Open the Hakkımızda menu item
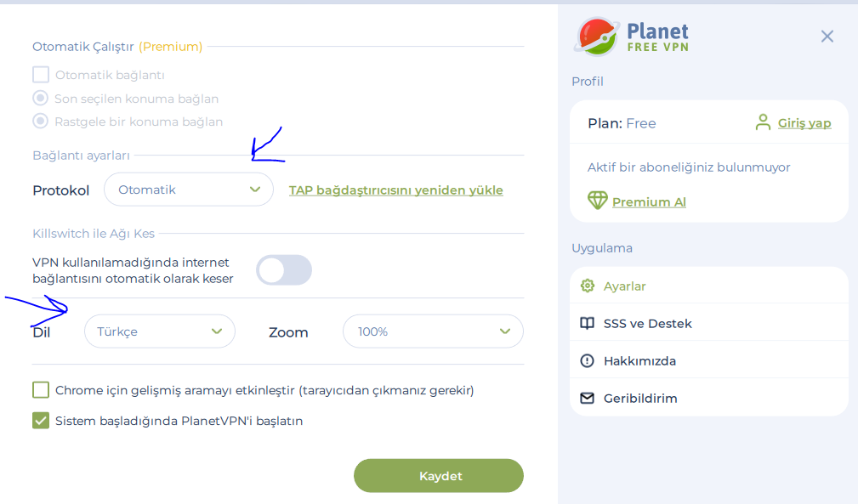Image resolution: width=858 pixels, height=504 pixels. pyautogui.click(x=639, y=360)
